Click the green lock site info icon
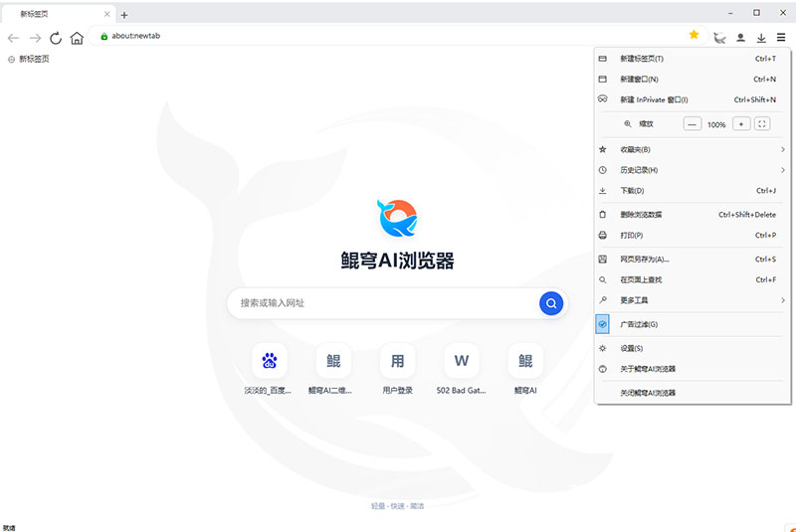This screenshot has width=796, height=532. click(104, 36)
